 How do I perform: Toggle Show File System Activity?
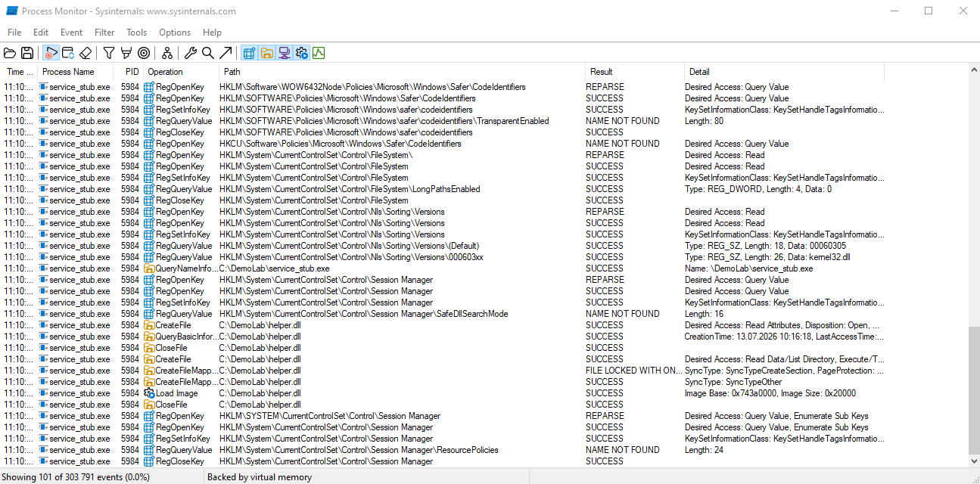pos(266,53)
